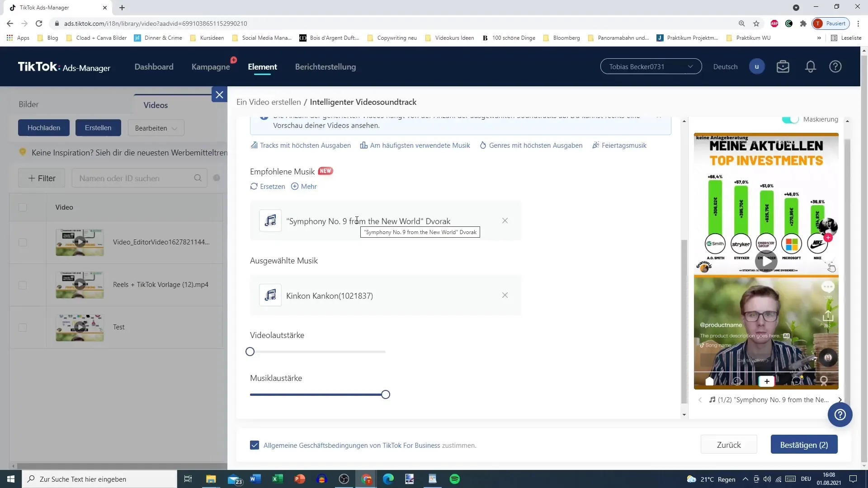Open the business center briefcase icon

pos(783,67)
